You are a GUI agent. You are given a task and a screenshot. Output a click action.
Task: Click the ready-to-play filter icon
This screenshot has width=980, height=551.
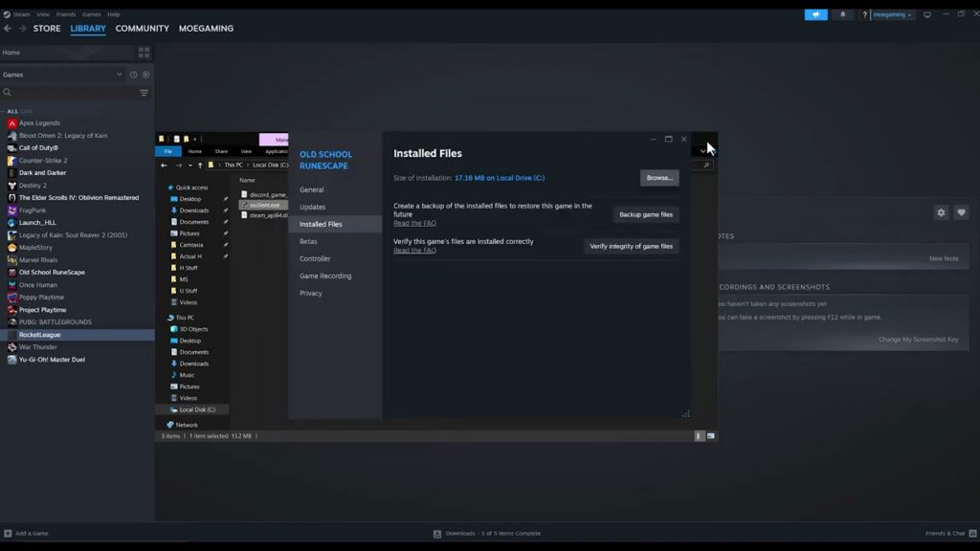click(145, 75)
